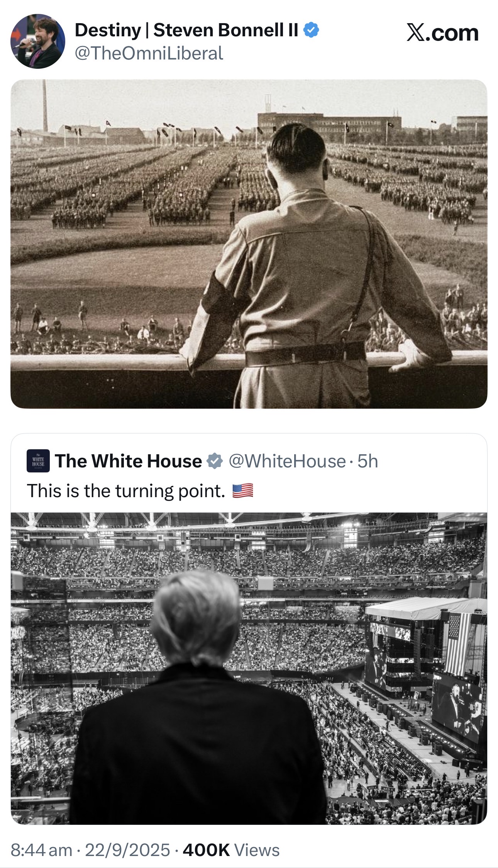498x868 pixels.
Task: Click the 8:44 am post time
Action: coord(41,850)
